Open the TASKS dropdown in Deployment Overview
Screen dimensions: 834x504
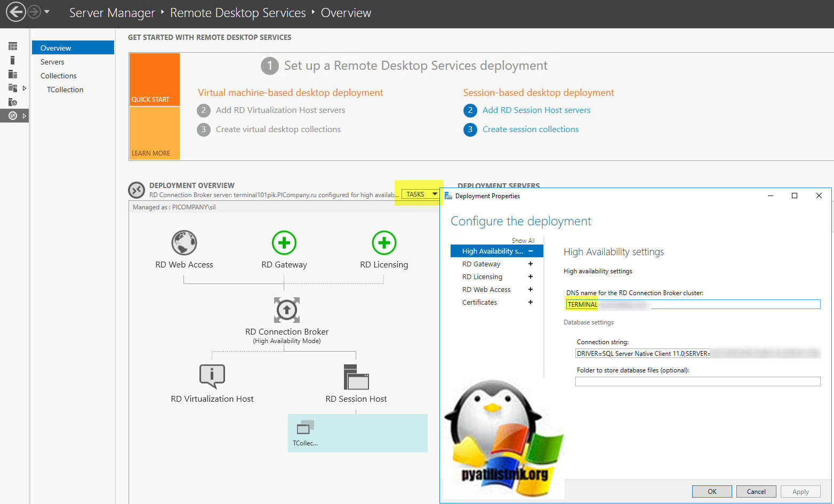(x=420, y=194)
